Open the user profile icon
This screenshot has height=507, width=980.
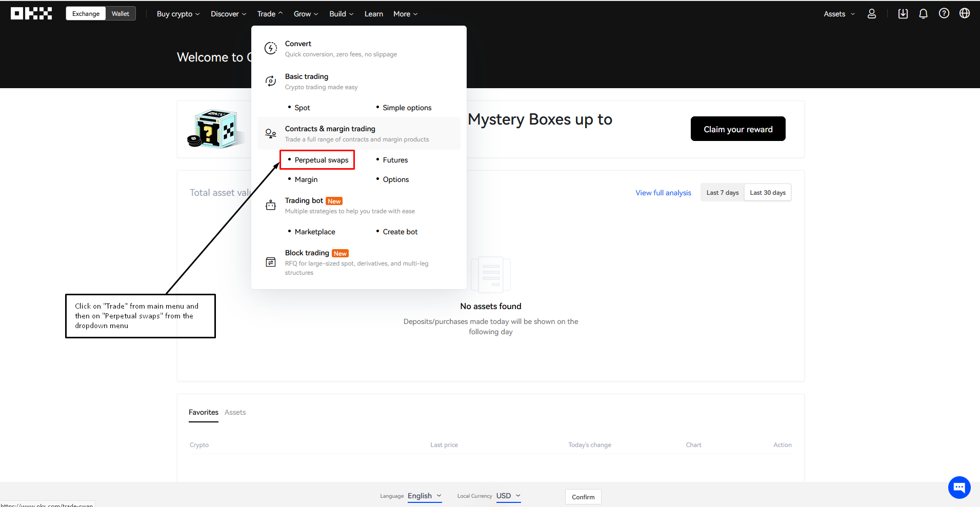[872, 14]
